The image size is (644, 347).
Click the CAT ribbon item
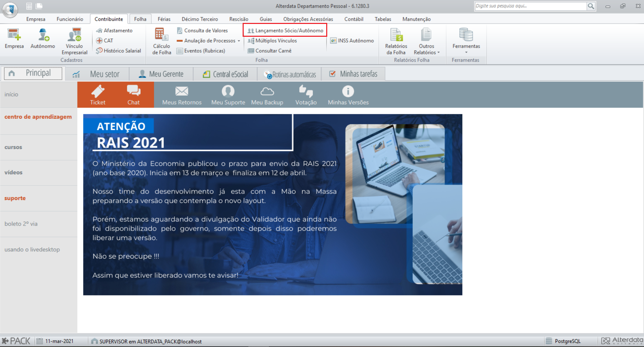click(x=104, y=40)
